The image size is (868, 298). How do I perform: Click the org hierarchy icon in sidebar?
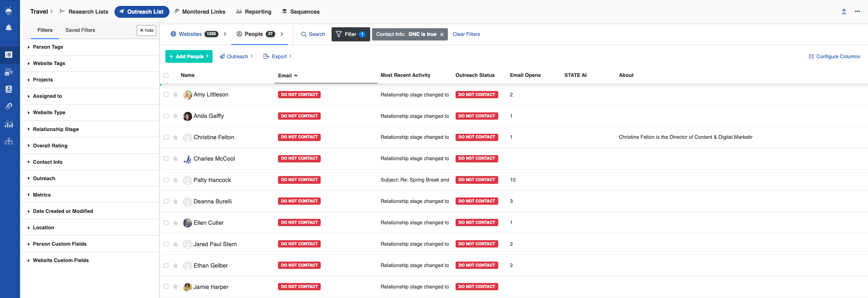pyautogui.click(x=9, y=141)
